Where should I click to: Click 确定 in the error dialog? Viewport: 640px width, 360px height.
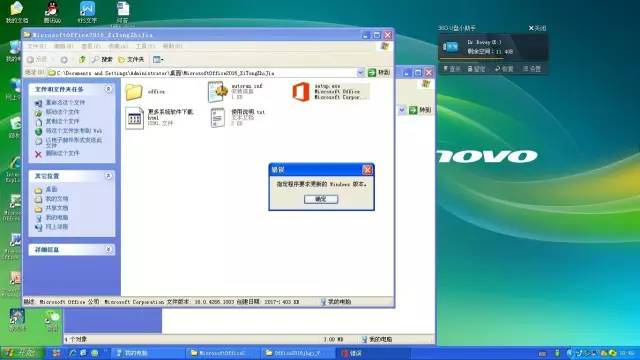pyautogui.click(x=321, y=199)
